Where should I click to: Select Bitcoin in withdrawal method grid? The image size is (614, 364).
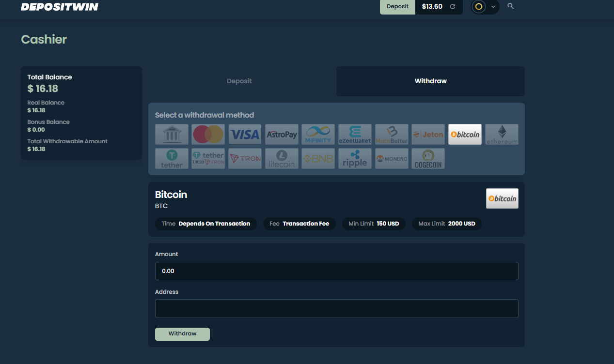(465, 135)
